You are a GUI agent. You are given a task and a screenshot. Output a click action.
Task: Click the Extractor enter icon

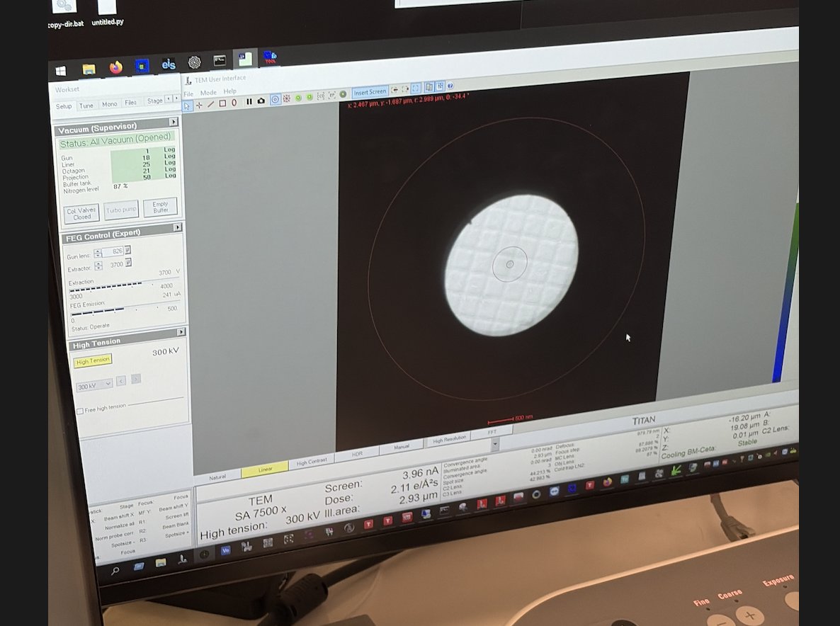(x=129, y=263)
